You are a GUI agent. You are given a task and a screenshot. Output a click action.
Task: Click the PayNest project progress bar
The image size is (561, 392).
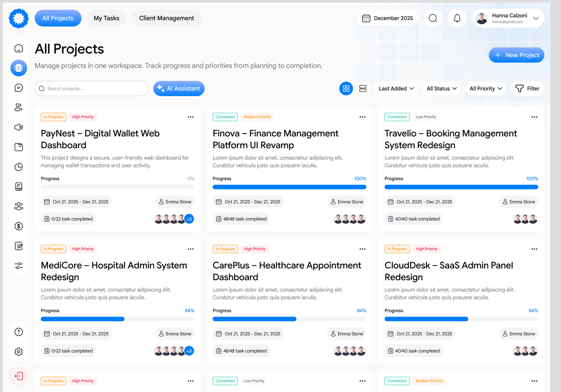117,187
